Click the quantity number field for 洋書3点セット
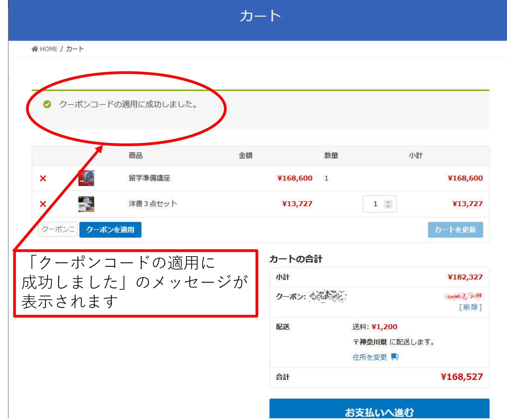The width and height of the screenshot is (507, 420). 374,204
